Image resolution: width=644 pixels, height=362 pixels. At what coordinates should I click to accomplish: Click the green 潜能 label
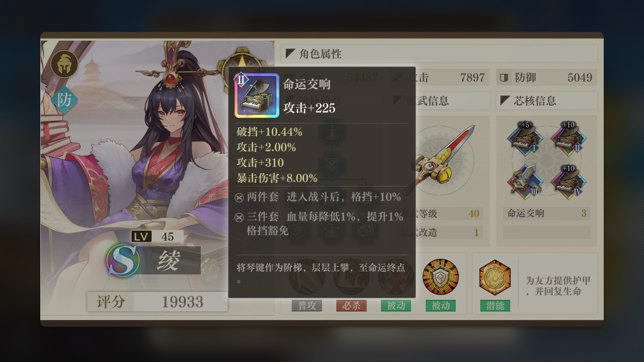(495, 306)
